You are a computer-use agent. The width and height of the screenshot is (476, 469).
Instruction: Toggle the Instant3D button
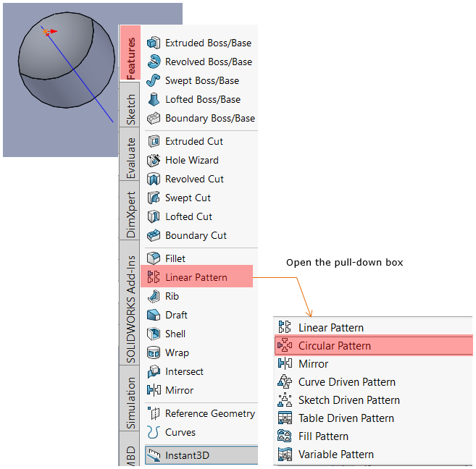(x=201, y=455)
